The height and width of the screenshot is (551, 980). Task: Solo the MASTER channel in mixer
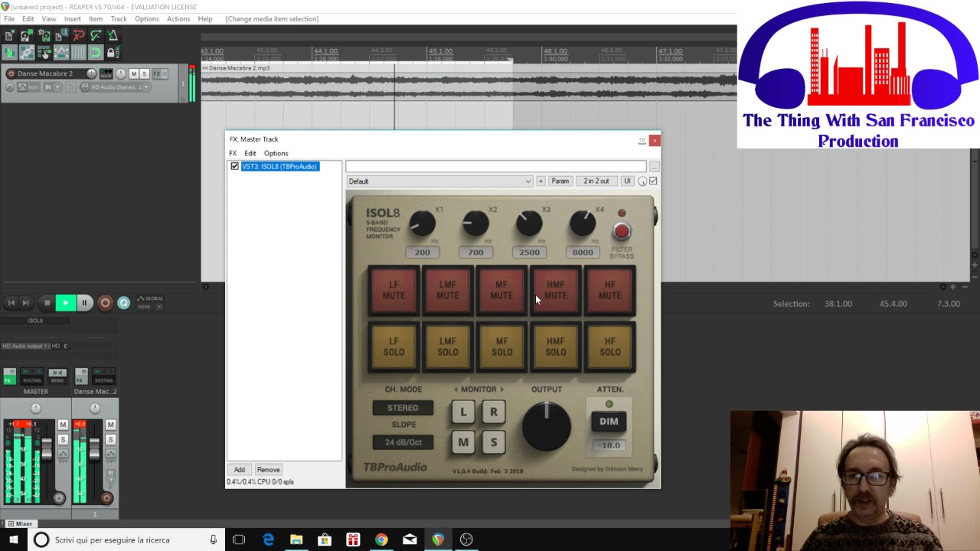[63, 439]
